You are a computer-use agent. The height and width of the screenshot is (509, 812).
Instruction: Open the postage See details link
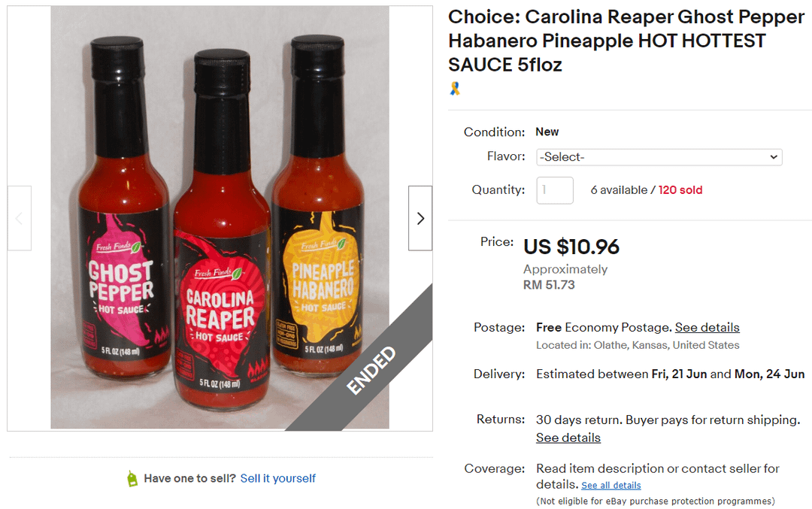pos(707,328)
